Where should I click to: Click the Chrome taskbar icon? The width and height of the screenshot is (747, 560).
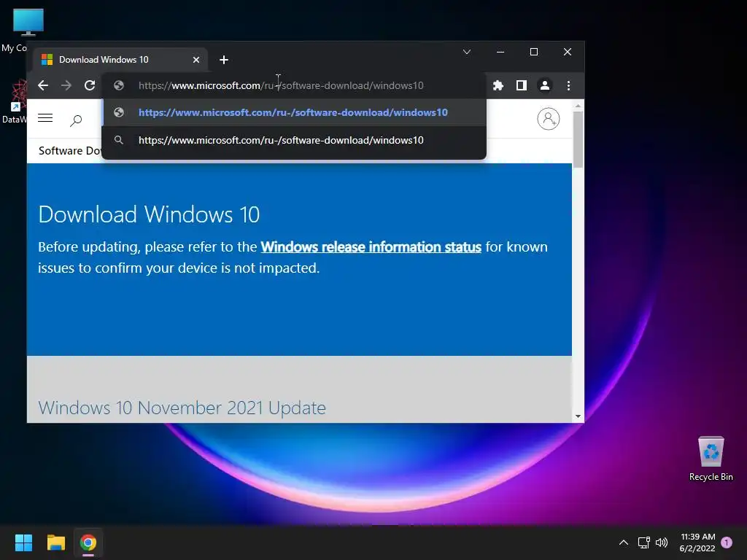[x=88, y=542]
